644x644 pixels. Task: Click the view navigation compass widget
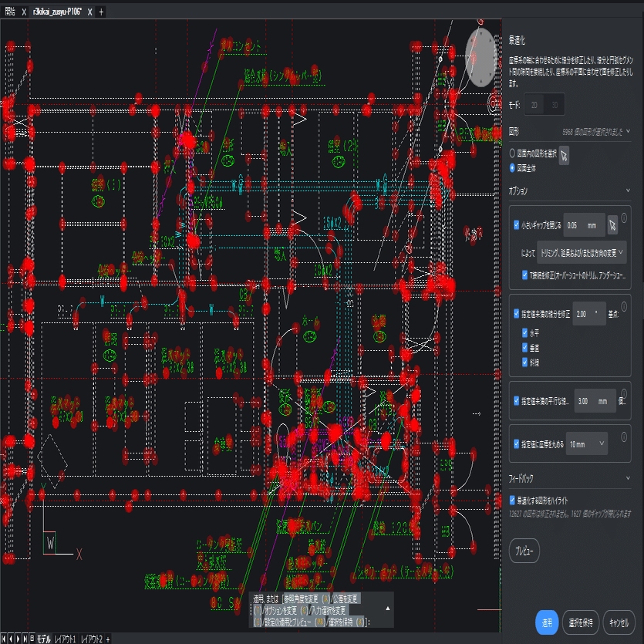(481, 57)
